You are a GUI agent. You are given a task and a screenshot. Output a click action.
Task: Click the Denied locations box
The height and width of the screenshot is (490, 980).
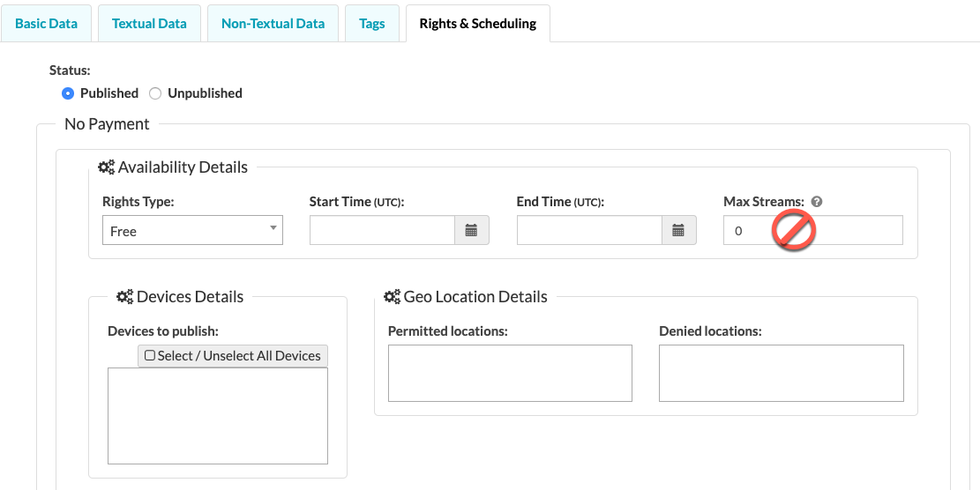[x=782, y=374]
